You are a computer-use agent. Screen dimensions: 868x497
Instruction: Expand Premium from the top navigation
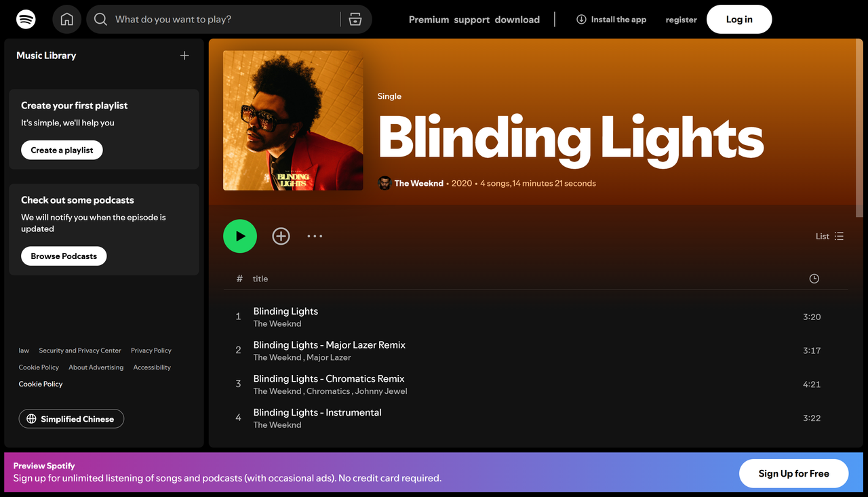tap(429, 20)
